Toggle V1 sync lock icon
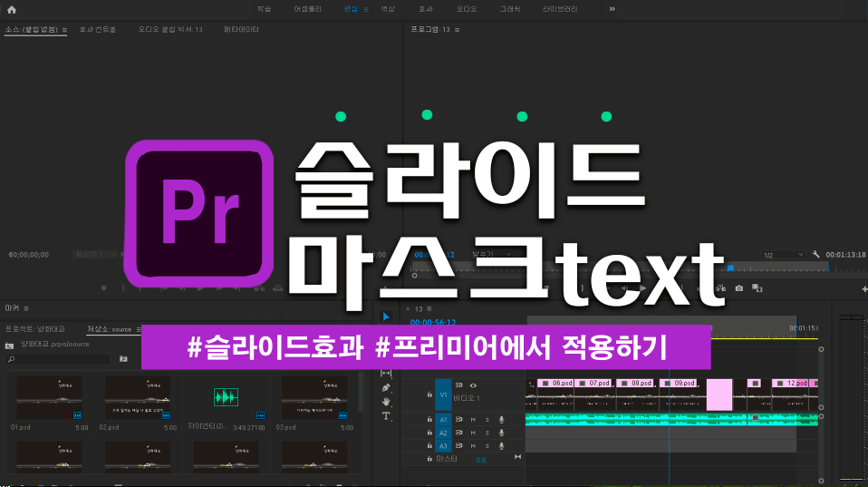The image size is (868, 487). pyautogui.click(x=458, y=385)
